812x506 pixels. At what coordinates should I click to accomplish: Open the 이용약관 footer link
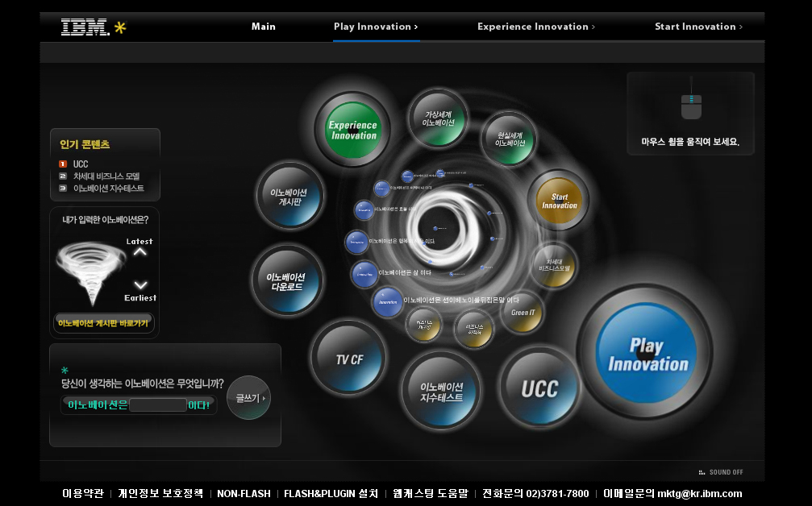[x=83, y=494]
